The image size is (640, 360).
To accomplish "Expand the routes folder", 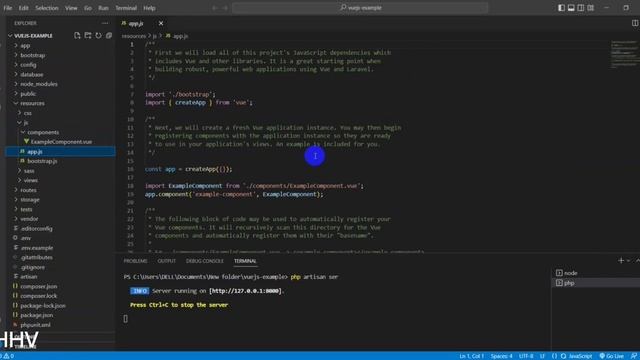I will coord(28,190).
